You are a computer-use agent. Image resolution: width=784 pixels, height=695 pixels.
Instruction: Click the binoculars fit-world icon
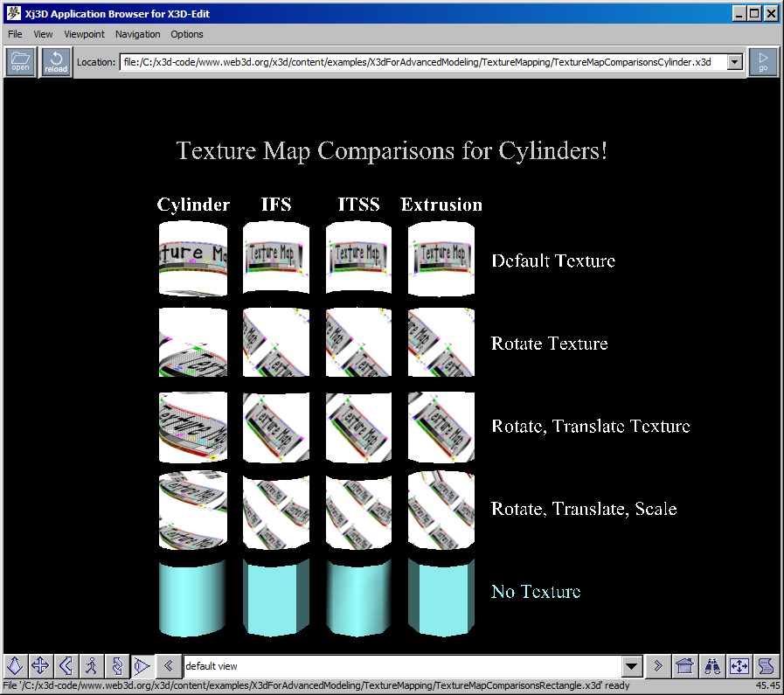click(x=712, y=666)
